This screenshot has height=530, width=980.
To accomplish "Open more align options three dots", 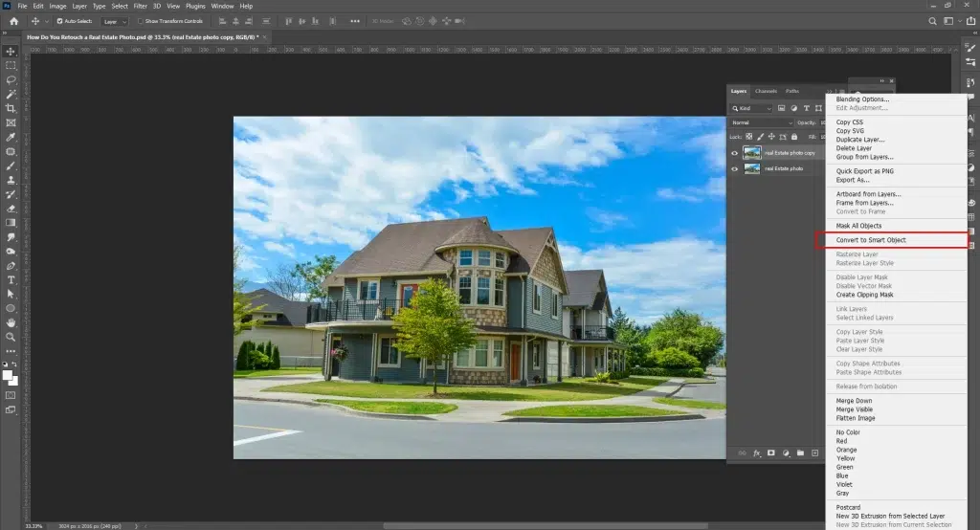I will (355, 21).
